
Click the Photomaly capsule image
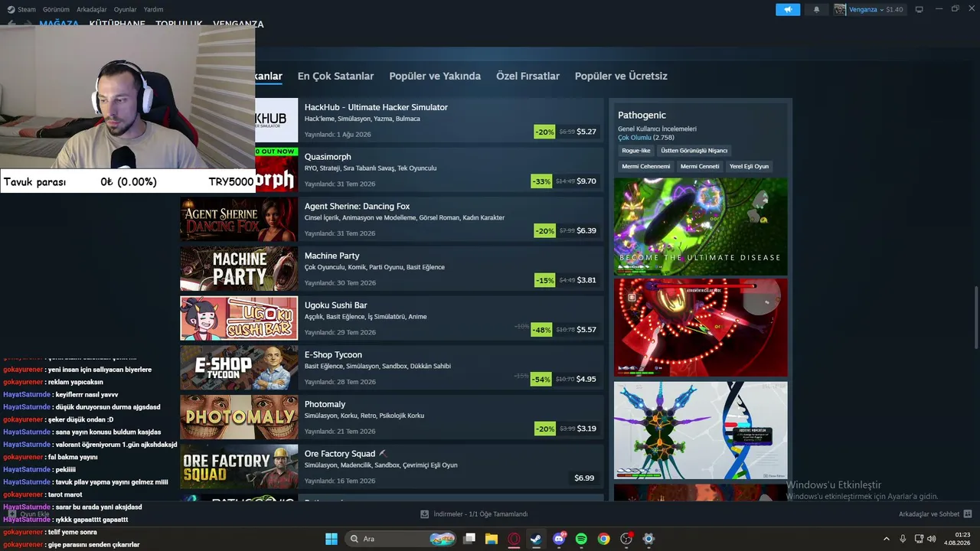pyautogui.click(x=239, y=417)
